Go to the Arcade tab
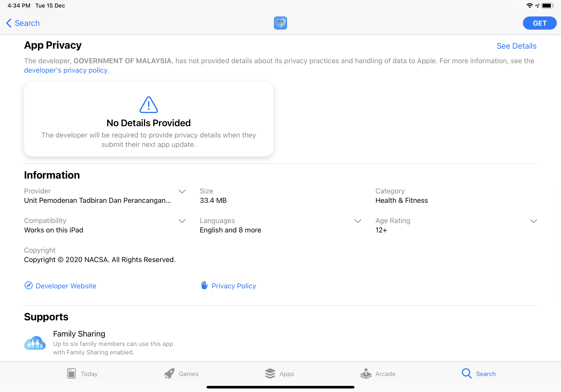The width and height of the screenshot is (561, 392). [x=378, y=373]
